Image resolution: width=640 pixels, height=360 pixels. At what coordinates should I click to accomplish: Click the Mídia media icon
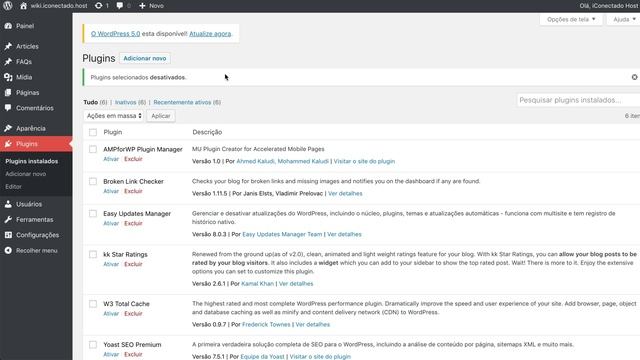[8, 77]
